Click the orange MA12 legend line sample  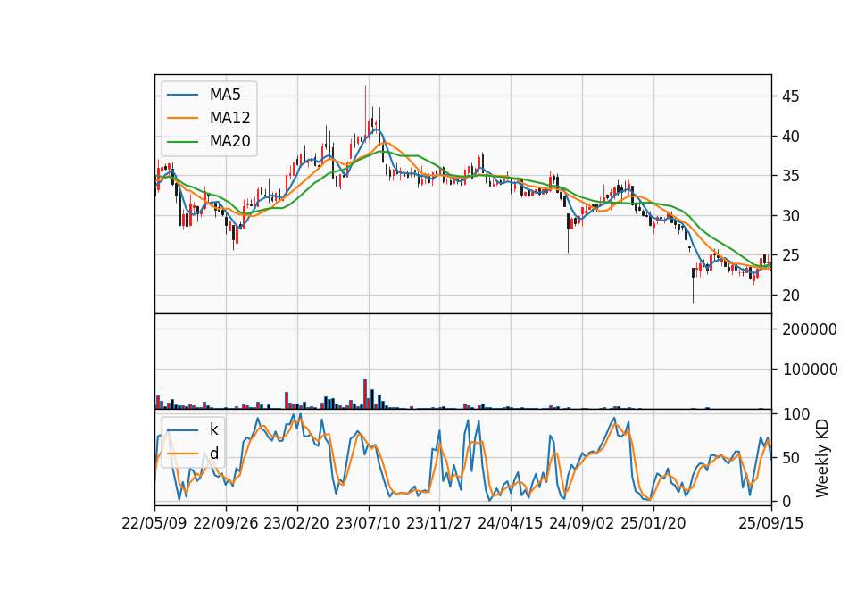182,118
